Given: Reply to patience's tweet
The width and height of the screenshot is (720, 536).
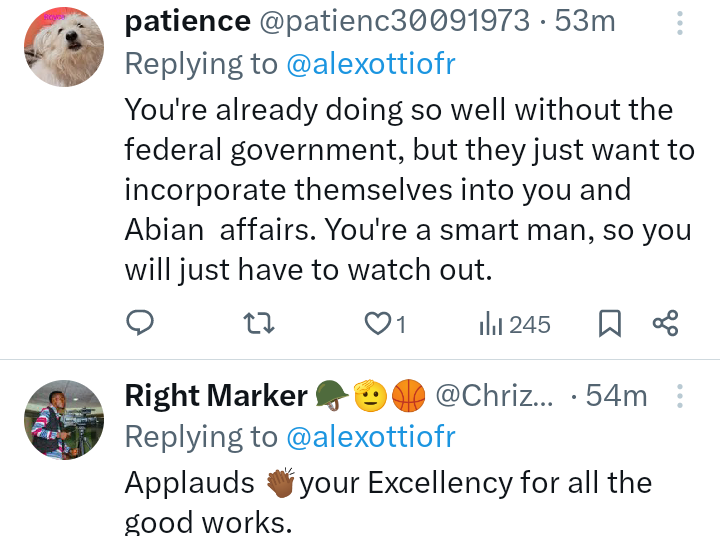Looking at the screenshot, I should point(141,323).
